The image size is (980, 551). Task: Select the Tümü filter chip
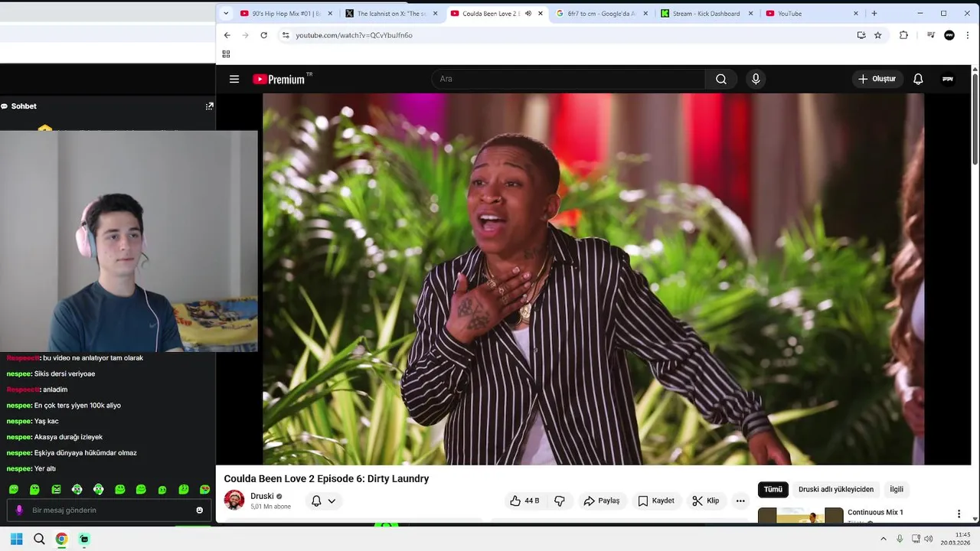[773, 489]
